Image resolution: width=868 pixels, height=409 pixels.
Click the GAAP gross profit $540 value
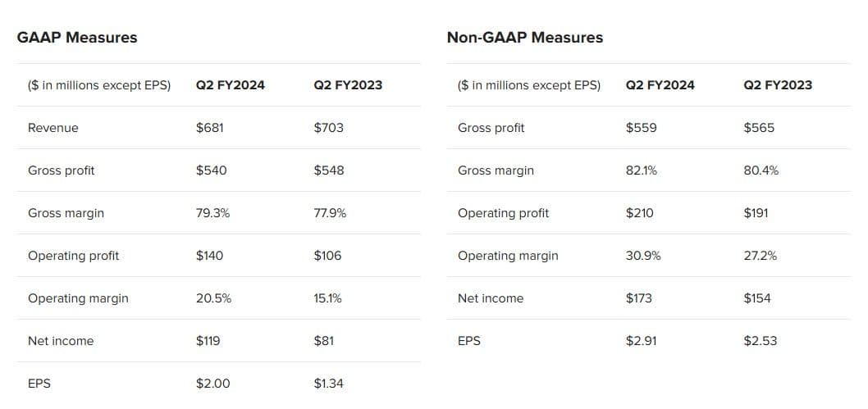click(212, 170)
